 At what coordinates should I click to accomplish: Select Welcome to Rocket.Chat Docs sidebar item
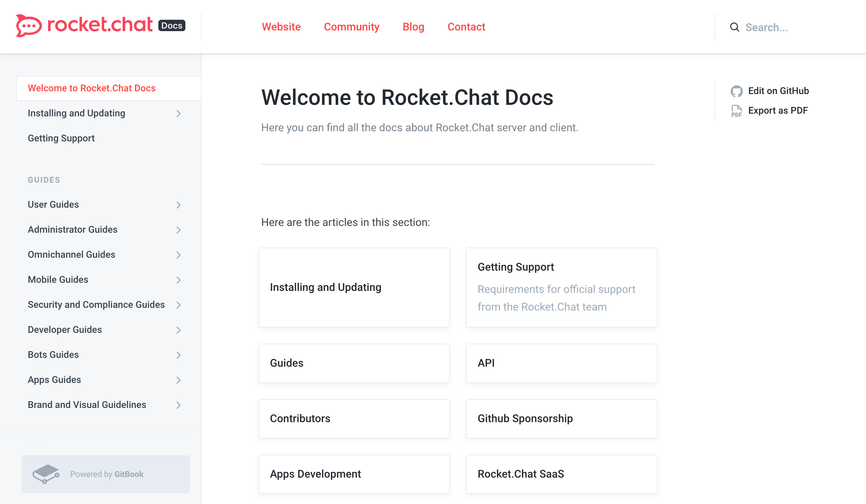pyautogui.click(x=109, y=88)
